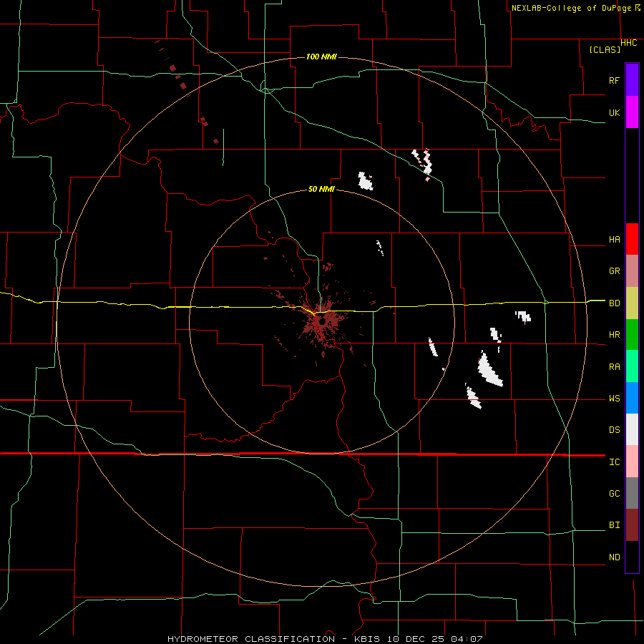Click the 'BD' legend label
The height and width of the screenshot is (644, 644).
[614, 303]
